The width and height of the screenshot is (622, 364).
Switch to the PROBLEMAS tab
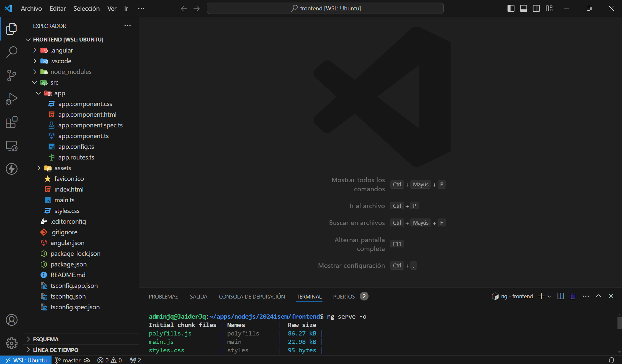click(163, 297)
